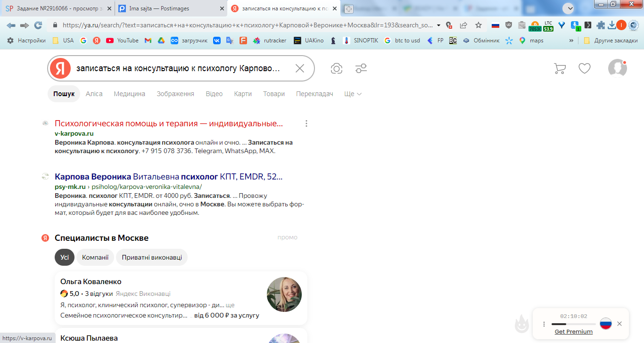
Task: Expand Ольга Коваленко description via ще
Action: point(230,305)
